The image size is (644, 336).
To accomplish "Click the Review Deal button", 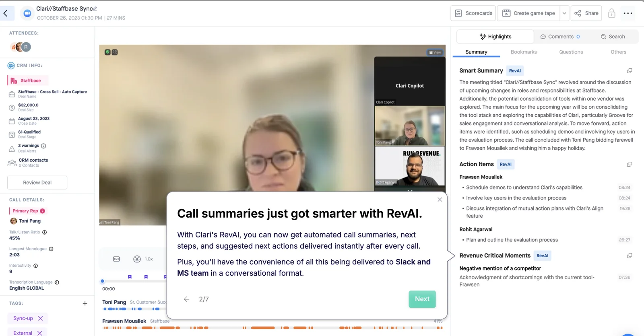I will pos(37,183).
